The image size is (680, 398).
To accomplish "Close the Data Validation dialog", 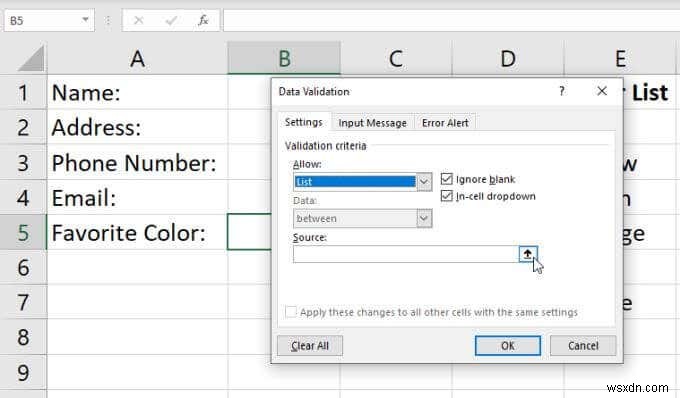I will pos(602,91).
